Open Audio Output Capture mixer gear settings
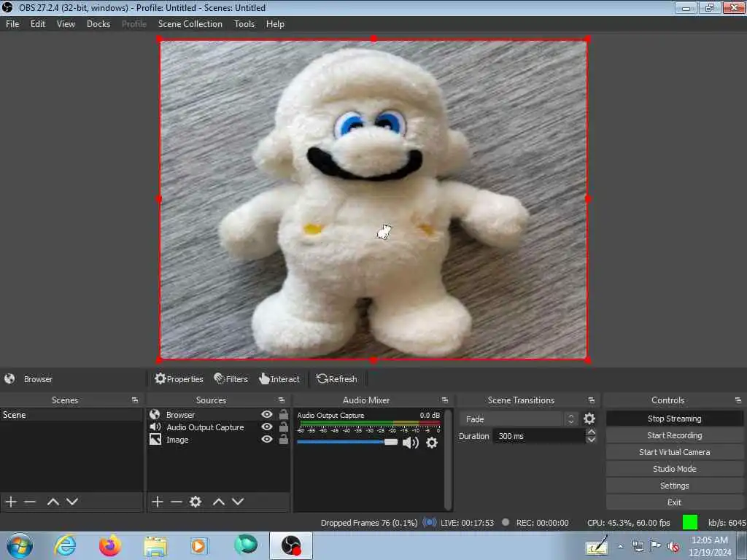747x560 pixels. [x=432, y=443]
